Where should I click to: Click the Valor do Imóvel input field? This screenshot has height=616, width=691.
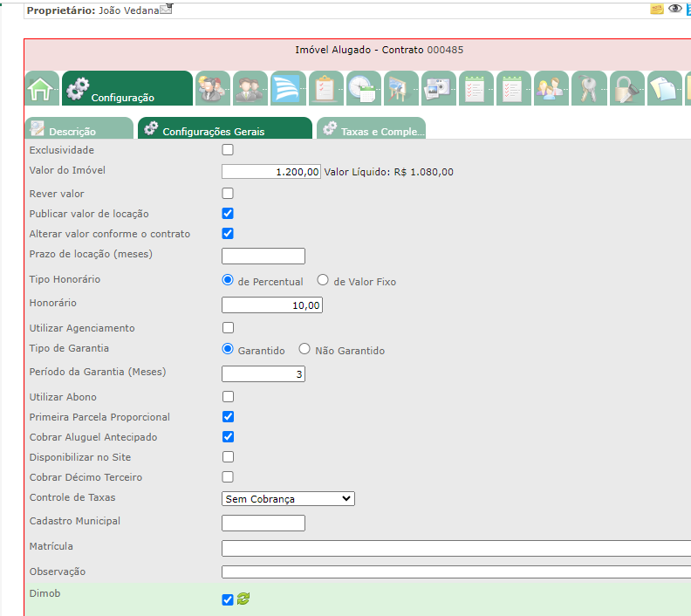pyautogui.click(x=271, y=172)
